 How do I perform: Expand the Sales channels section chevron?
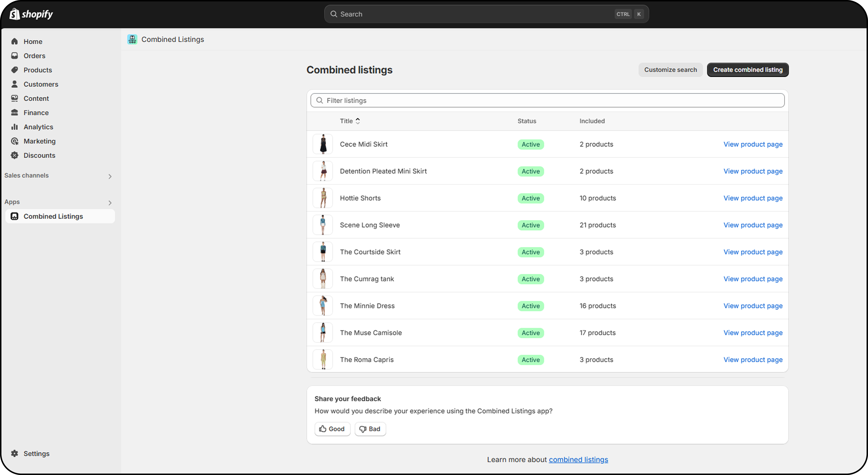click(110, 176)
